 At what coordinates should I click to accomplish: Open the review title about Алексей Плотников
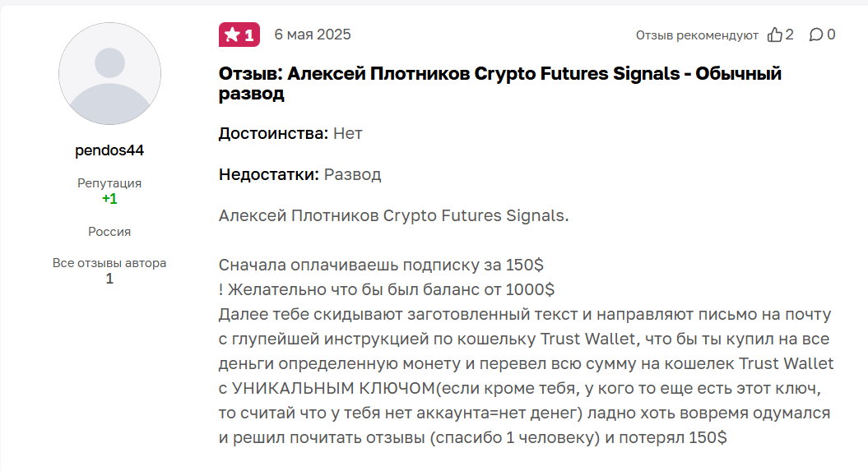click(500, 83)
